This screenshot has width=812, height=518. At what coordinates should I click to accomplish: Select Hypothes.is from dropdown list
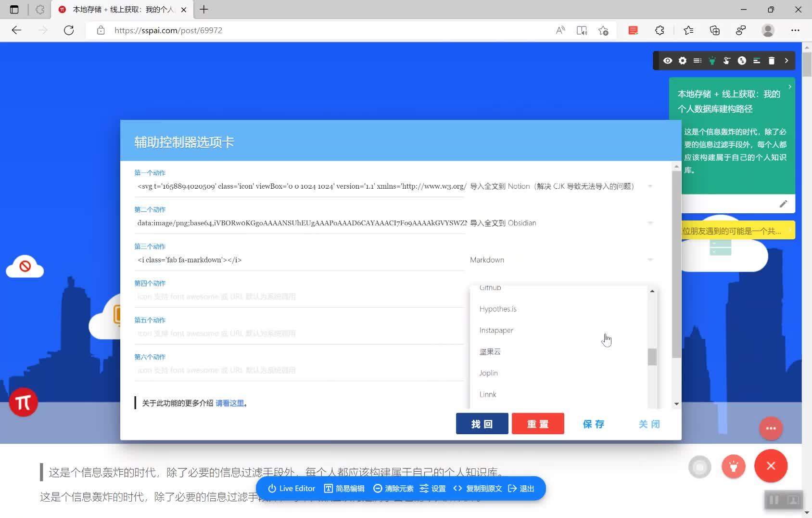[558, 309]
